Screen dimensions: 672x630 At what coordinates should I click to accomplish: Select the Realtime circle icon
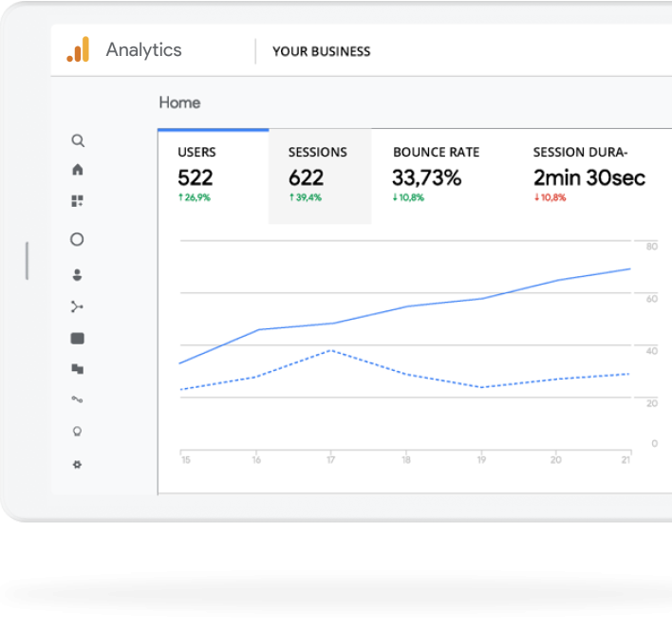click(78, 240)
